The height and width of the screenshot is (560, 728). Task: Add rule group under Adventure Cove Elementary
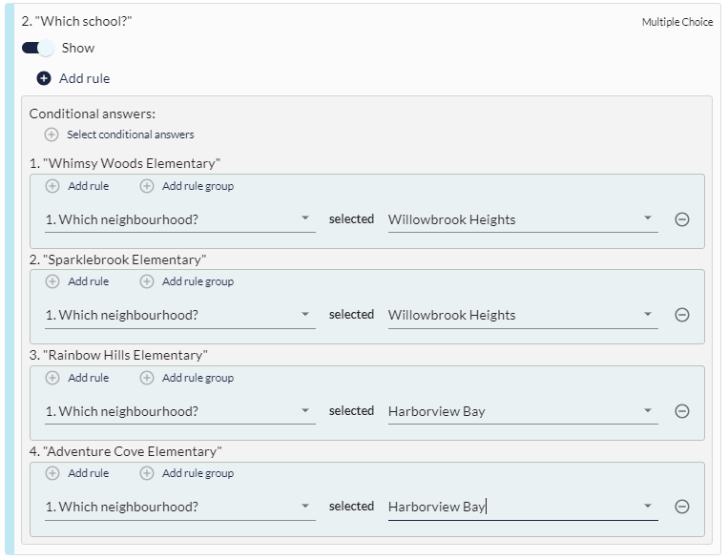[x=187, y=473]
